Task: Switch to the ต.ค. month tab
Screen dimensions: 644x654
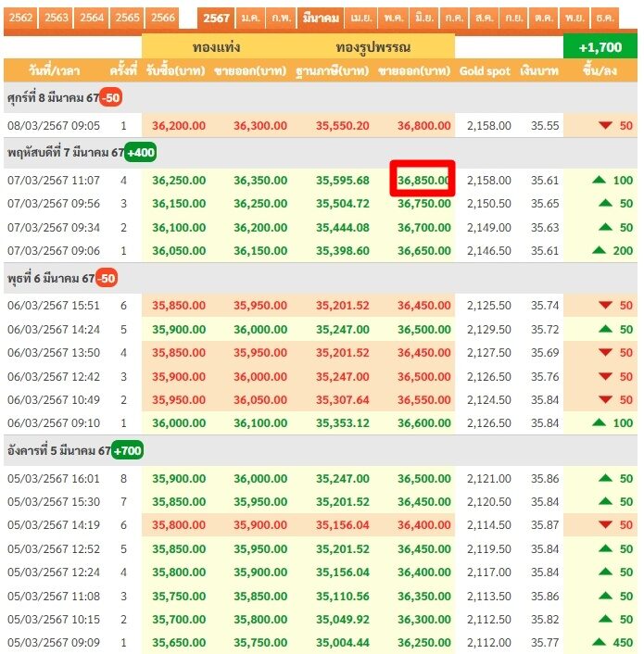Action: (x=544, y=19)
